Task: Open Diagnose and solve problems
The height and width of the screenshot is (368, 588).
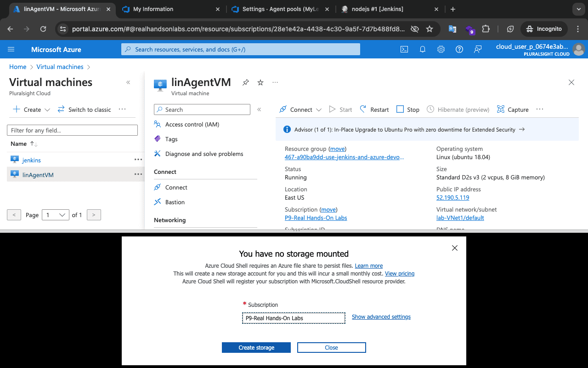Action: (x=204, y=154)
